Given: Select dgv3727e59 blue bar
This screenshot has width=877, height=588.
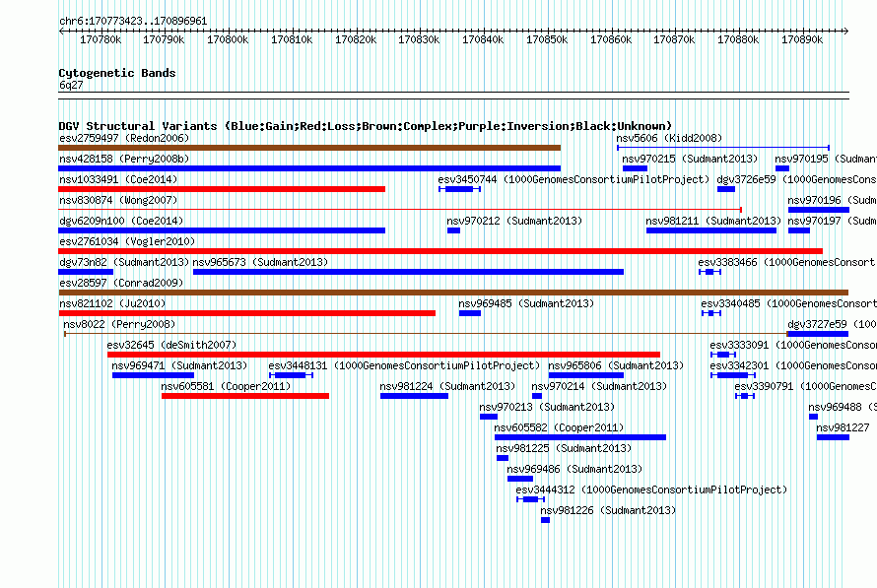Looking at the screenshot, I should pos(818,334).
